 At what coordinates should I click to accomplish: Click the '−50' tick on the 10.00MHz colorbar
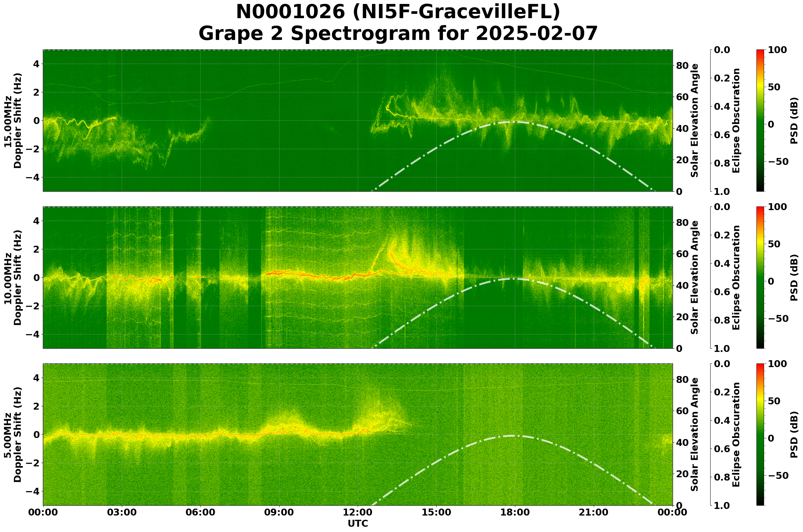pos(779,319)
